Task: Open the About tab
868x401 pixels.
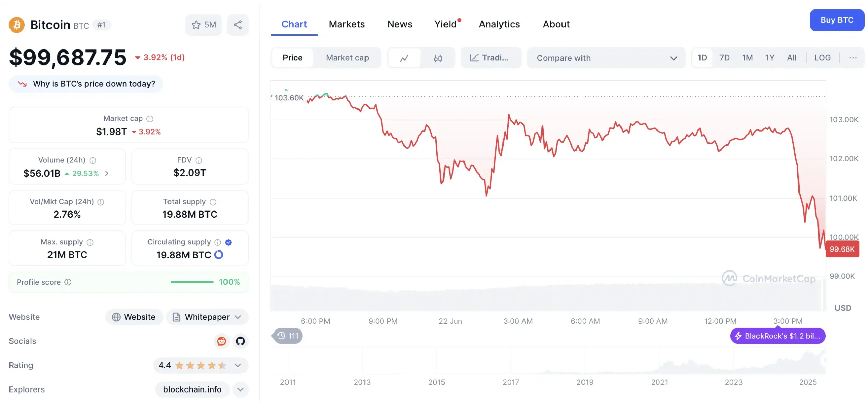Action: tap(556, 24)
